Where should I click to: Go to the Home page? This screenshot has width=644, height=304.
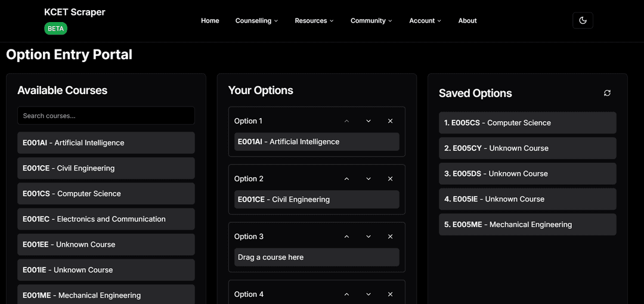pos(210,21)
